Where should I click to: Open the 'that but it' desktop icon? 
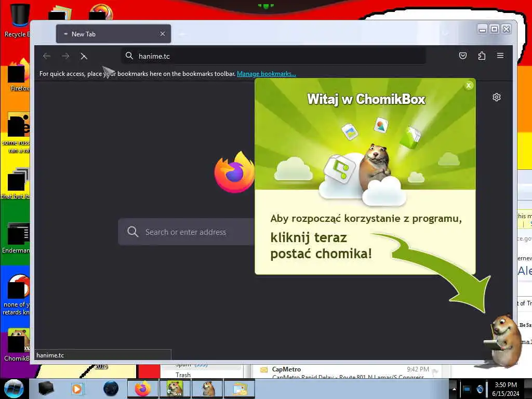pyautogui.click(x=16, y=184)
